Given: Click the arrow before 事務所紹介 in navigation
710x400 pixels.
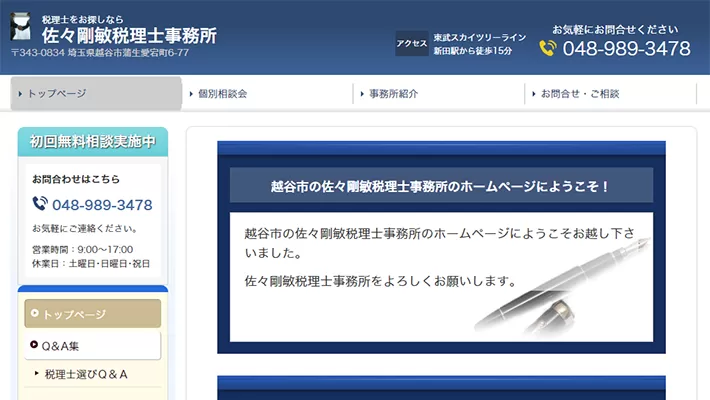Looking at the screenshot, I should [x=362, y=94].
